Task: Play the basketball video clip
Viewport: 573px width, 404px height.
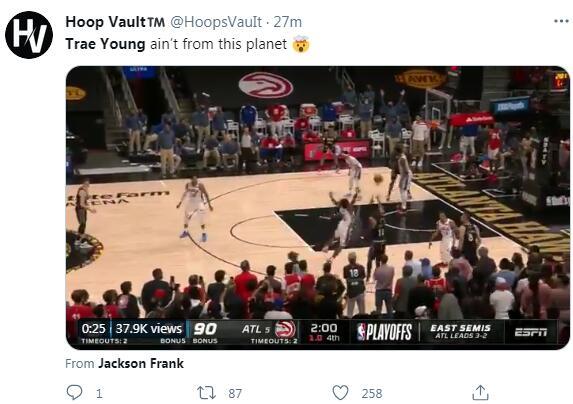Action: pos(318,207)
